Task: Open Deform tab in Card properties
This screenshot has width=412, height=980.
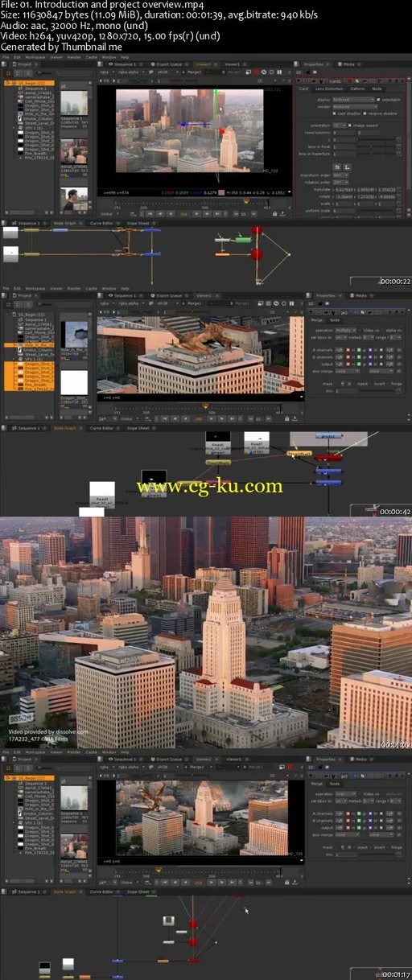Action: pyautogui.click(x=357, y=89)
